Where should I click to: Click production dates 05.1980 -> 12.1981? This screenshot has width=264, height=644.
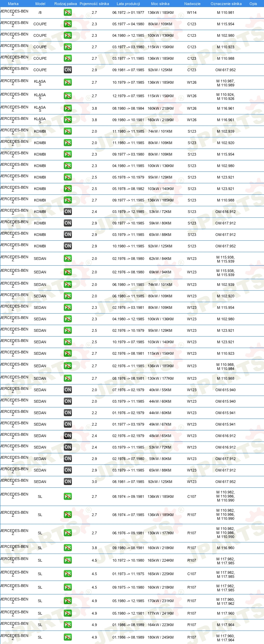(x=128, y=613)
